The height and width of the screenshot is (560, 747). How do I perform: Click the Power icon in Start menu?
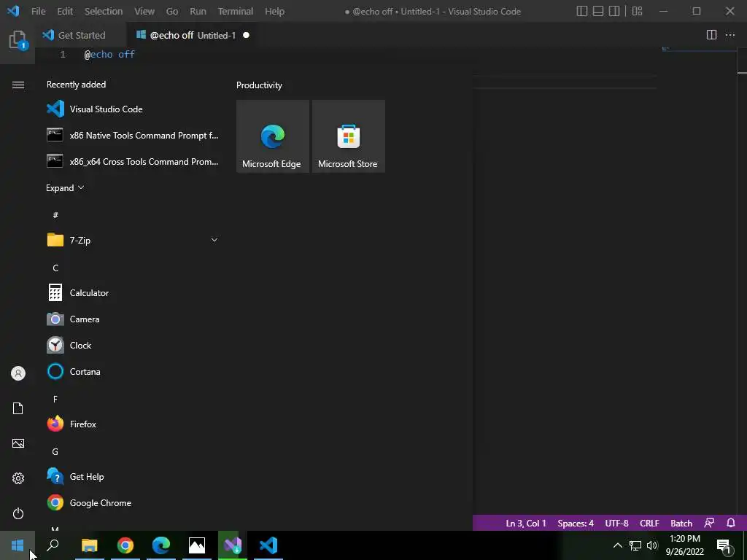(x=18, y=513)
